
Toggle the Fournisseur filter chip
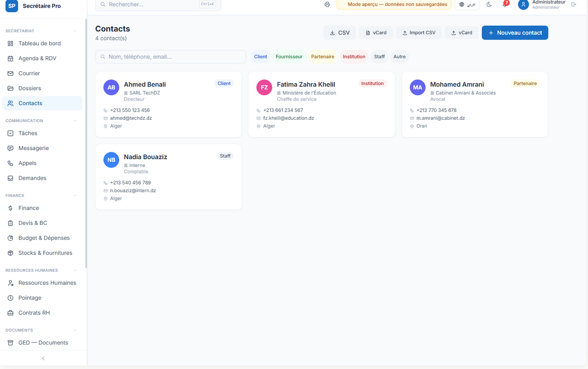click(289, 57)
